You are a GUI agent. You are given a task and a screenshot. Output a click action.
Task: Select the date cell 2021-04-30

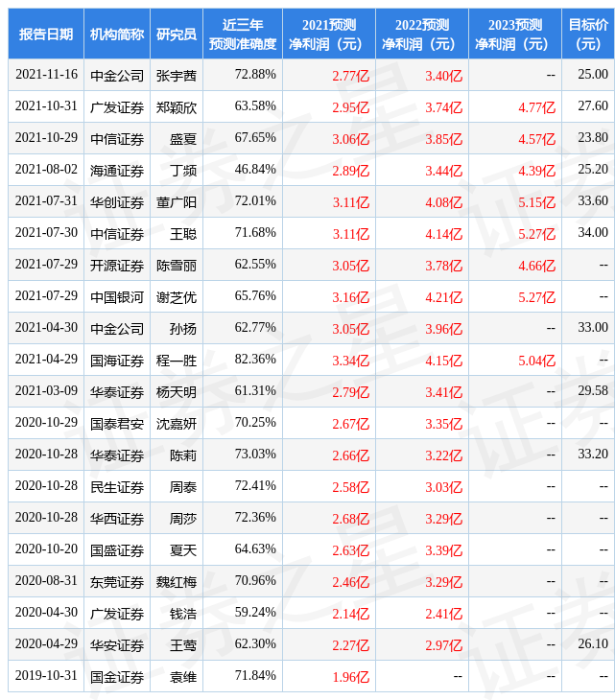[x=46, y=328]
